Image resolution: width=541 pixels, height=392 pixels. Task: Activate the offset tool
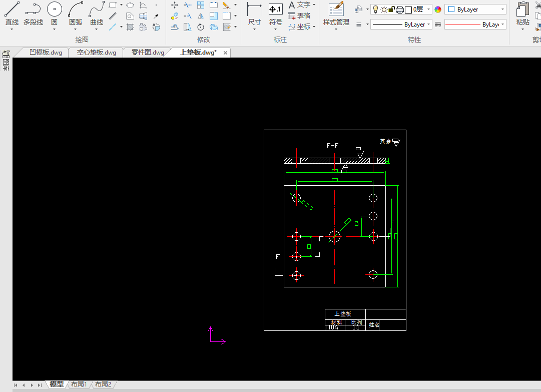[x=175, y=27]
